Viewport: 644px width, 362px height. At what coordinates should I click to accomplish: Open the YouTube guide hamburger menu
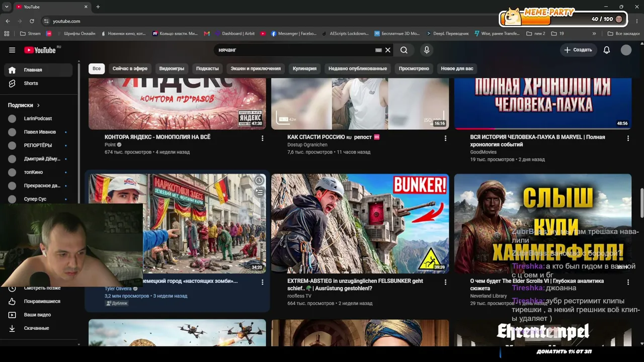pos(12,50)
